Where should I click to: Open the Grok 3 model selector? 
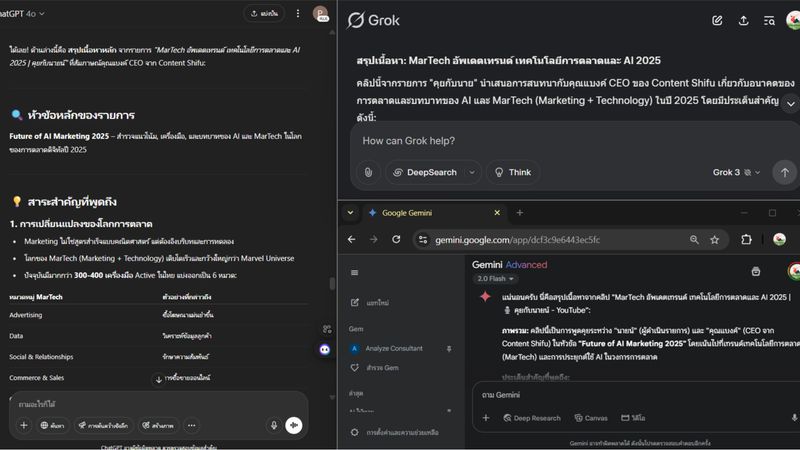click(x=736, y=172)
